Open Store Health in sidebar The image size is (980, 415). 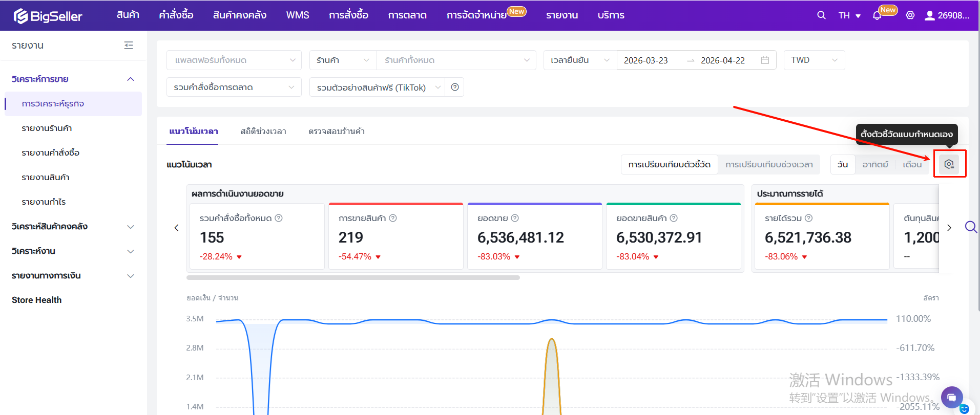(36, 300)
